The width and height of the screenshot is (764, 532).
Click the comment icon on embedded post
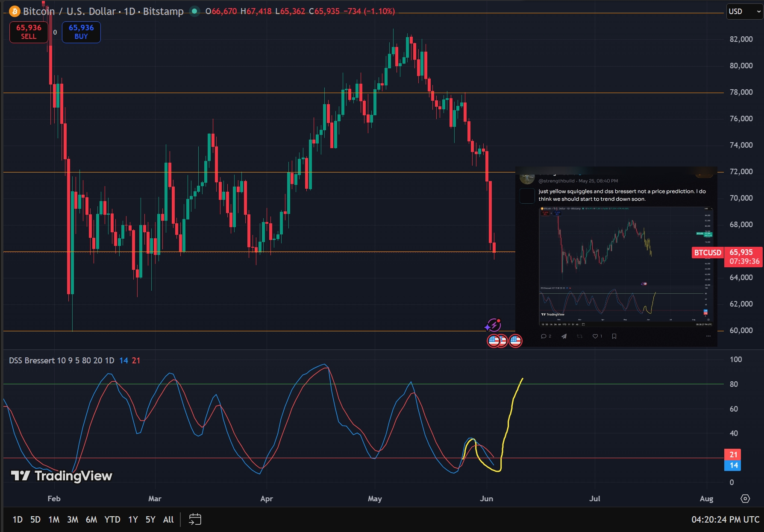544,336
